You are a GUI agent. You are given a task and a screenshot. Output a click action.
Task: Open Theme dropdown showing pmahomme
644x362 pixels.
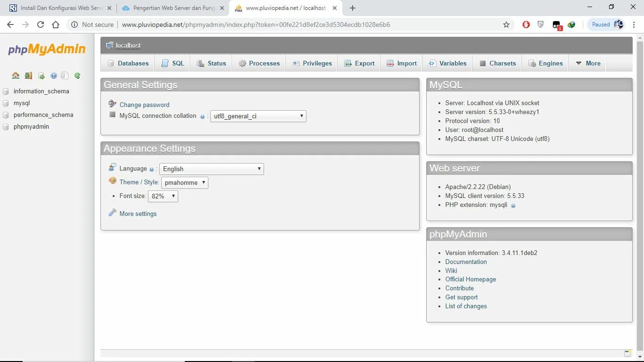[185, 182]
